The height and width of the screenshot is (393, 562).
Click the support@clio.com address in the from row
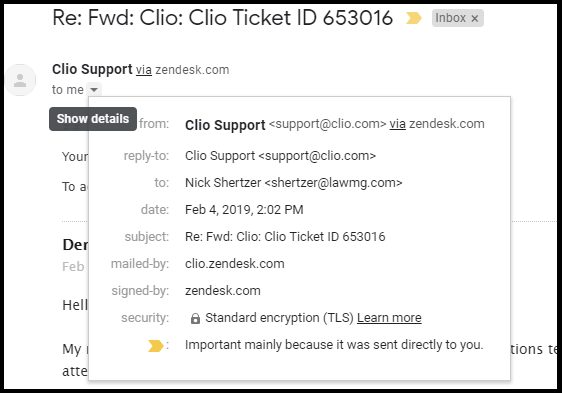pos(327,124)
